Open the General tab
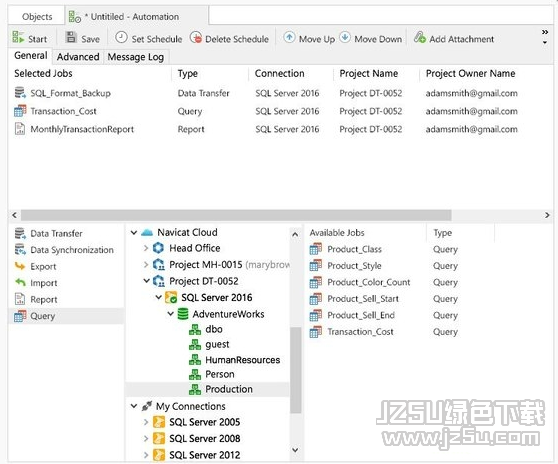This screenshot has width=558, height=464. (31, 56)
